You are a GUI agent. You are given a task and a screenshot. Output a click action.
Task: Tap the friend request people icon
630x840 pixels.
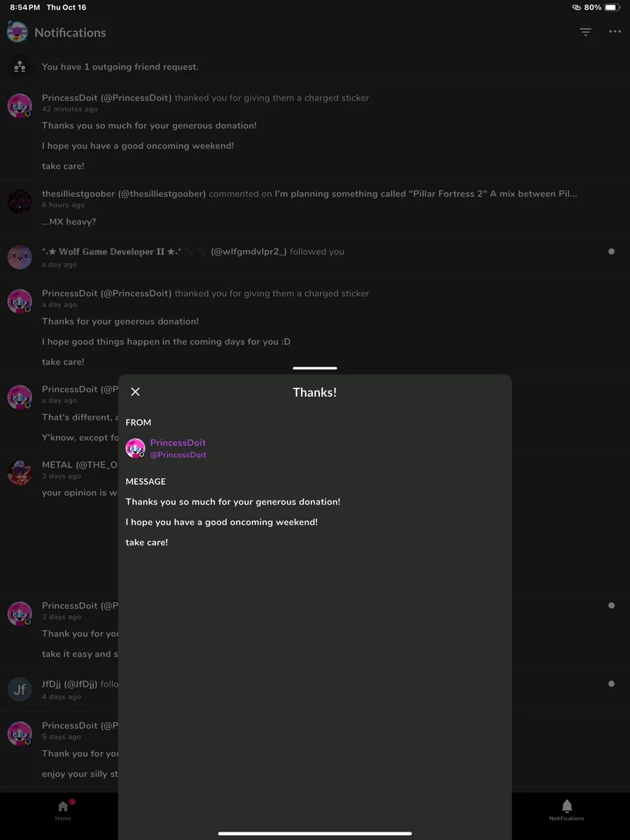[x=20, y=66]
